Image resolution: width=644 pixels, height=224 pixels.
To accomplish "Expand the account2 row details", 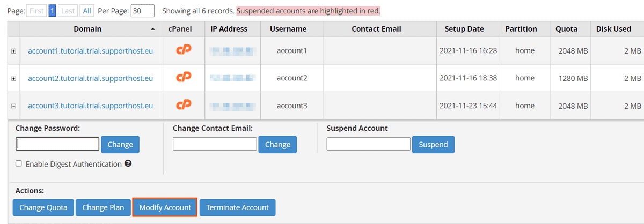I will coord(14,79).
